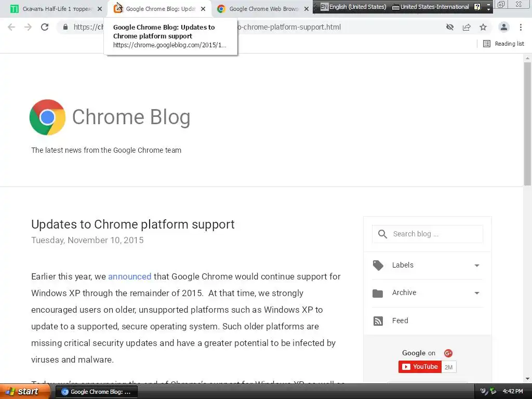Click the scrollbar up arrow
Screen dimensions: 532x399
tap(527, 58)
